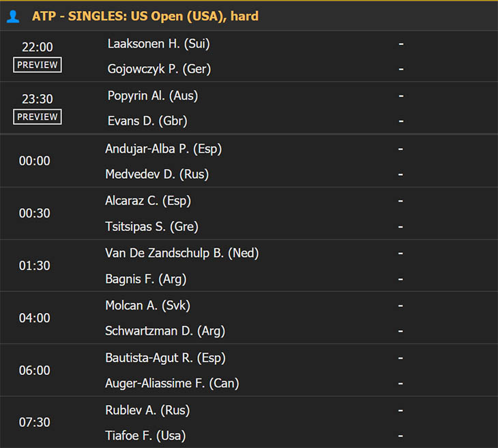Select player Laaksonen H. (Sui)
The image size is (498, 448).
pos(158,44)
